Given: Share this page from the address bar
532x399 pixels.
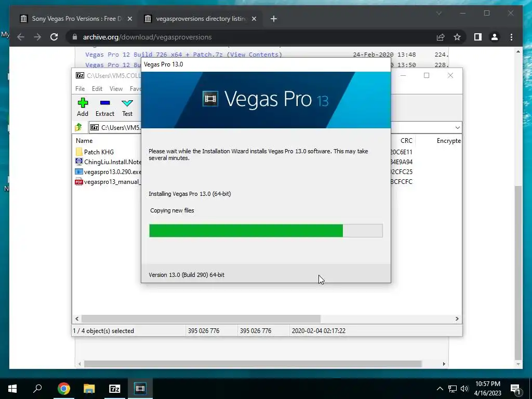Looking at the screenshot, I should click(x=441, y=37).
